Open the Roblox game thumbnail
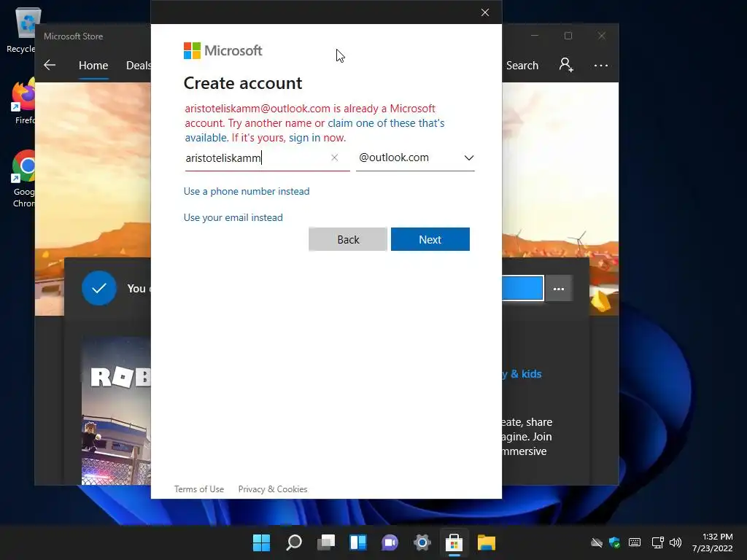This screenshot has width=747, height=560. coord(116,411)
